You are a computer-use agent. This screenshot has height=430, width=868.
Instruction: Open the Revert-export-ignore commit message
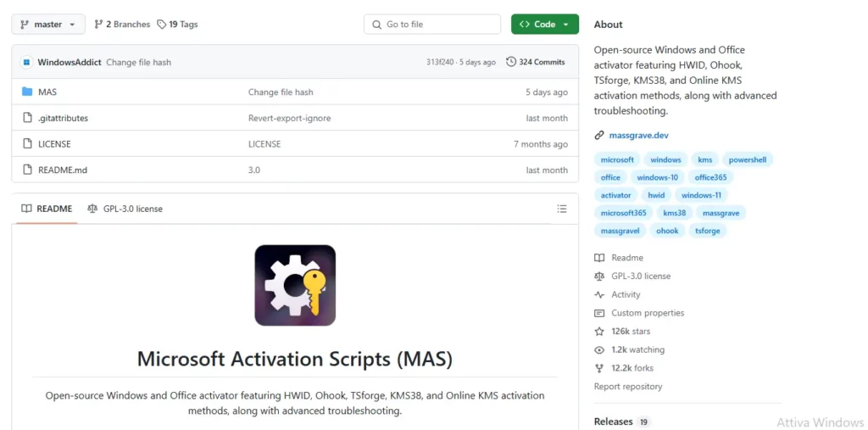[290, 118]
